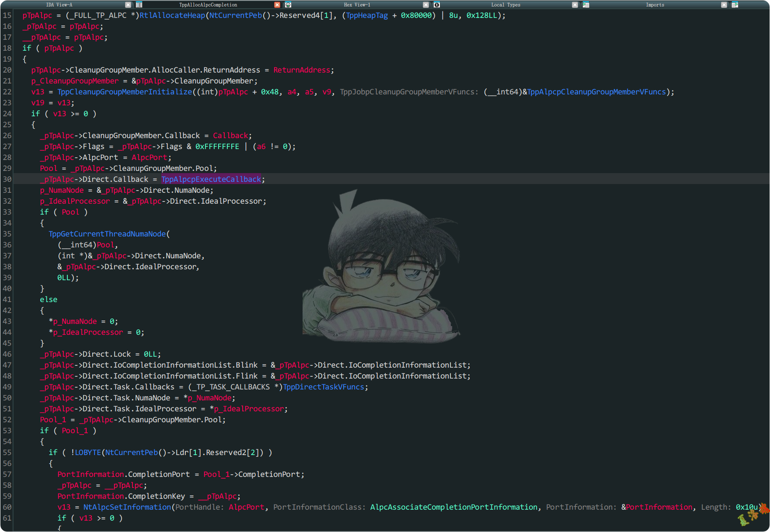Close the TppAllocAlpcCompletion pseudocode tab

277,5
